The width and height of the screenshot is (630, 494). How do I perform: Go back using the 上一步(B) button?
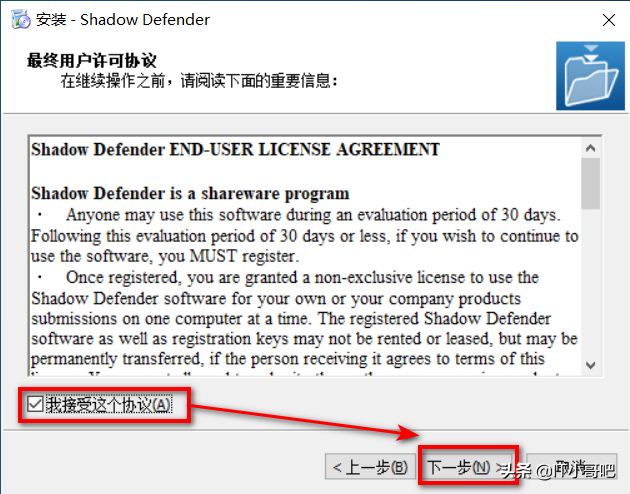click(370, 467)
